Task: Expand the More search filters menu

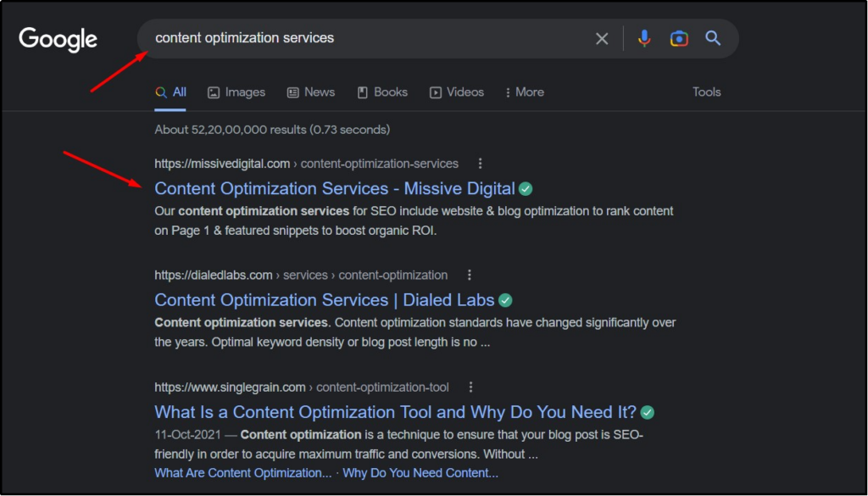Action: click(524, 92)
